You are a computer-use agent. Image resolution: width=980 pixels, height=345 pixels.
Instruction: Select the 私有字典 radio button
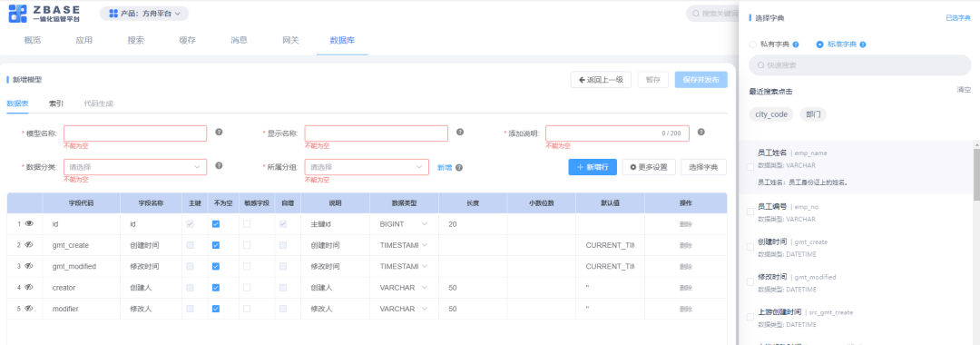coord(752,45)
